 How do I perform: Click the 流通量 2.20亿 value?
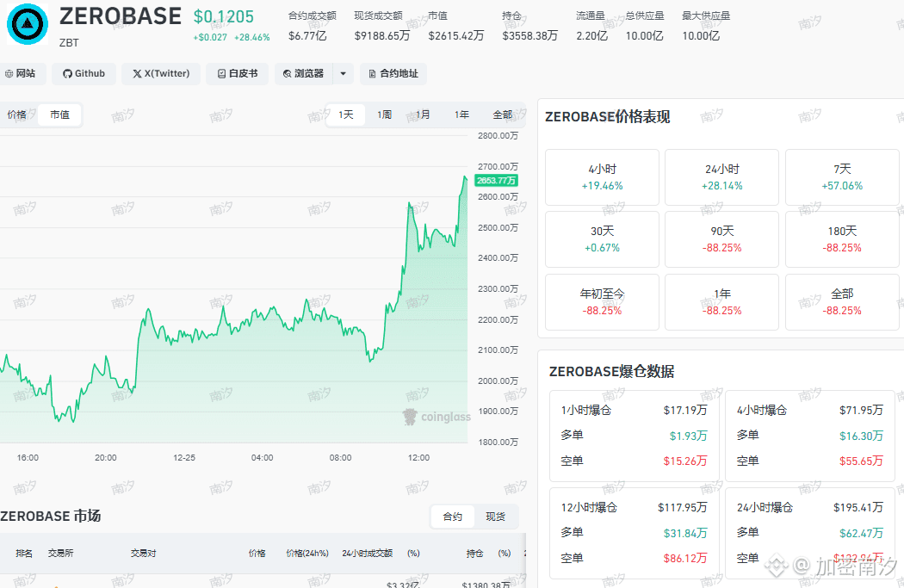click(592, 36)
